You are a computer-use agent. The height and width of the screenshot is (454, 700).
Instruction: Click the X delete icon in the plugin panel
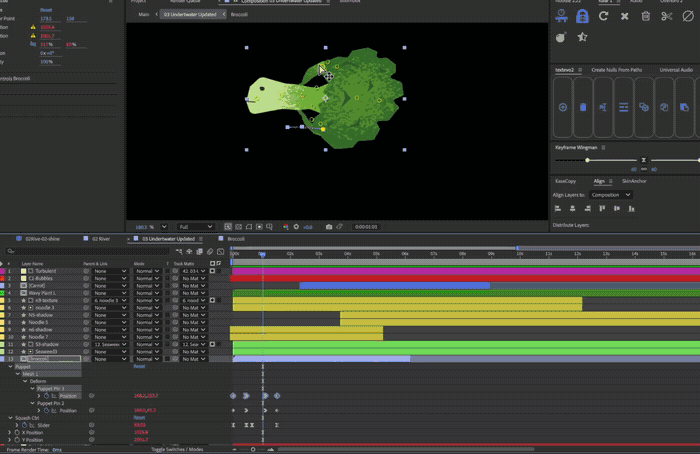(x=625, y=17)
